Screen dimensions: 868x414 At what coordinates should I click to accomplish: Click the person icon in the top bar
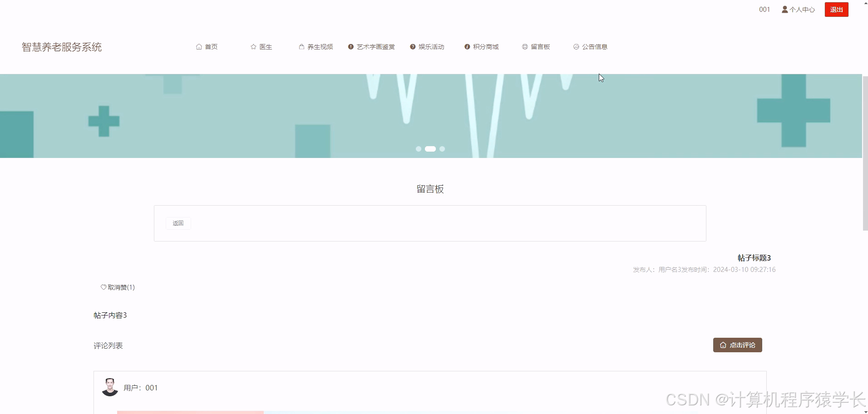[x=784, y=9]
